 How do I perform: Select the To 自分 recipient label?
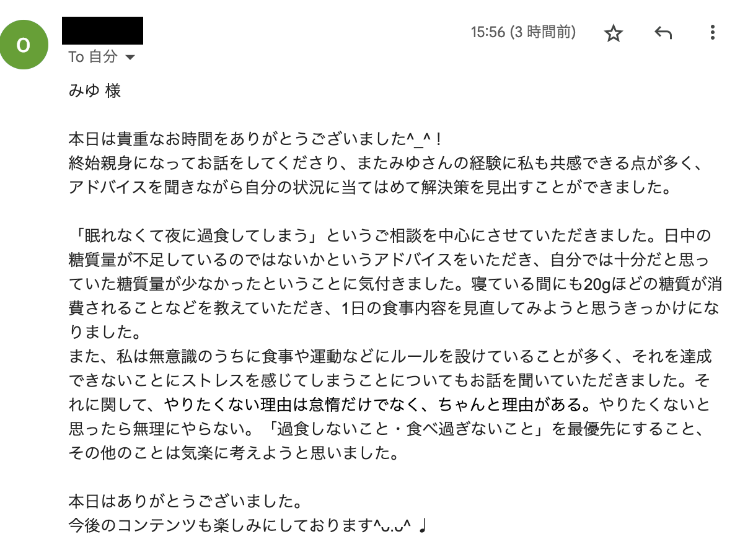pyautogui.click(x=92, y=56)
